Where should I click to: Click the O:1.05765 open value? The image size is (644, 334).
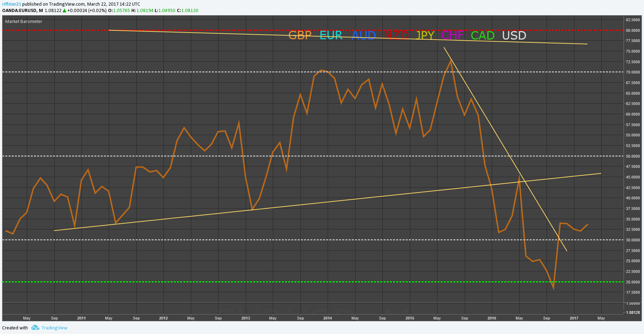[x=119, y=11]
